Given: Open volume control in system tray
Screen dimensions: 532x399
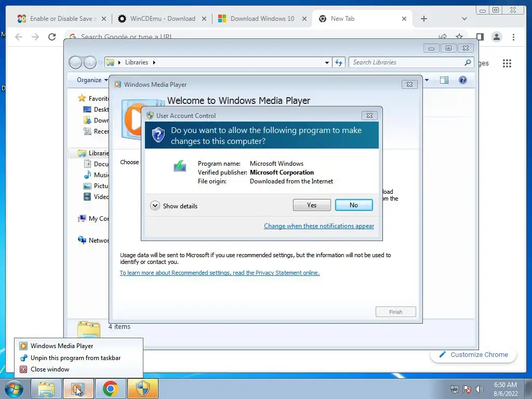Looking at the screenshot, I should point(479,389).
